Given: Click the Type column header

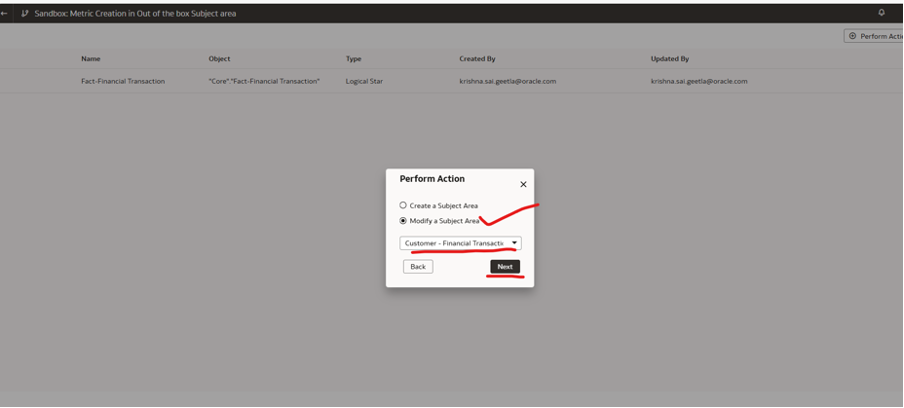Looking at the screenshot, I should coord(354,59).
